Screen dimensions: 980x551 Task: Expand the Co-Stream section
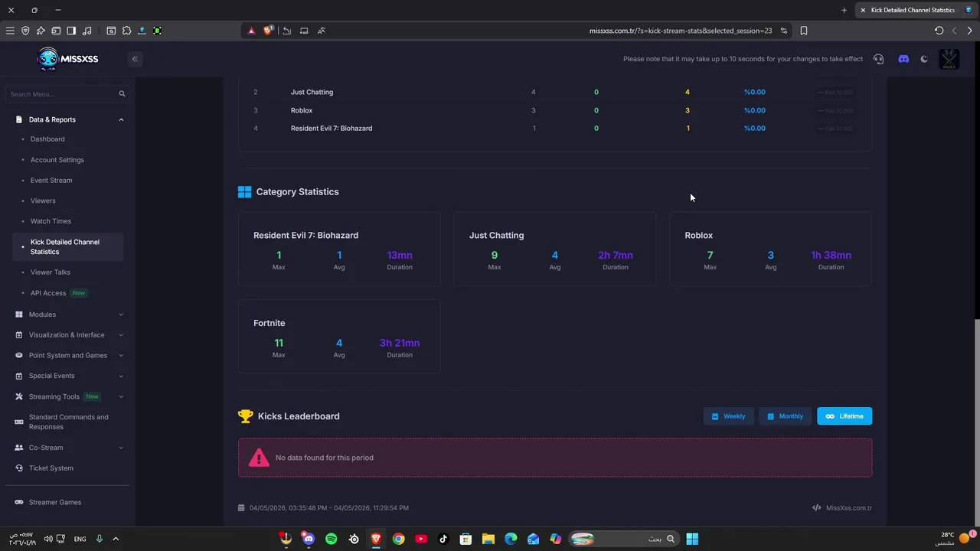(x=69, y=448)
